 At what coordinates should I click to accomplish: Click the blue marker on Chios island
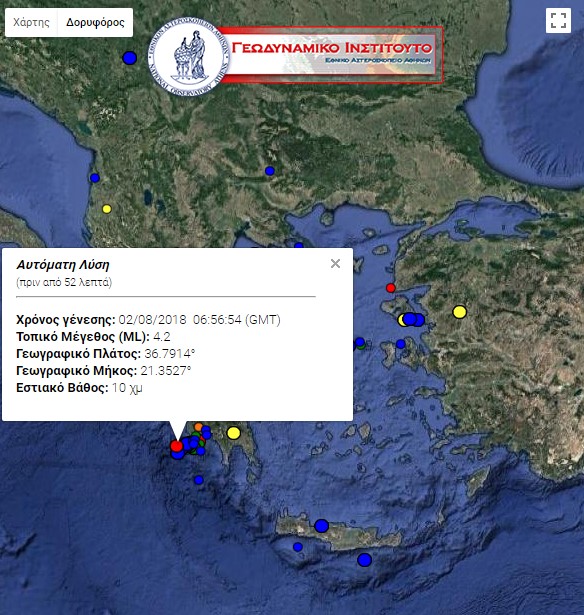point(400,344)
